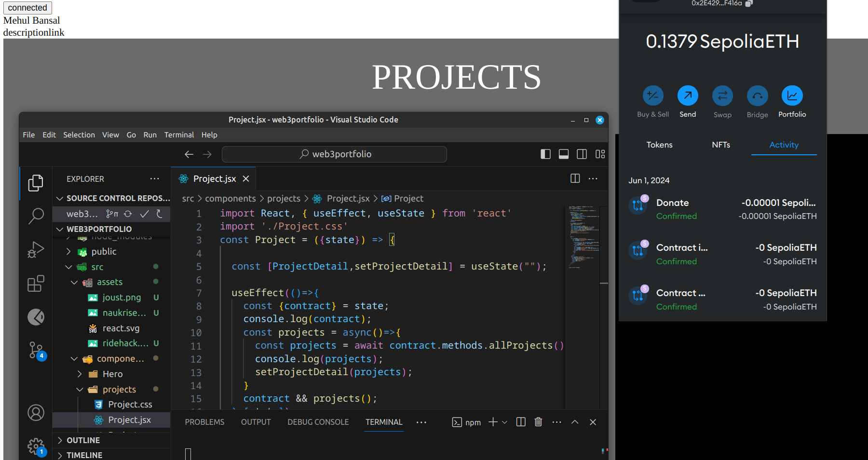Switch to MetaMask Tokens tab
This screenshot has width=868, height=460.
tap(659, 145)
